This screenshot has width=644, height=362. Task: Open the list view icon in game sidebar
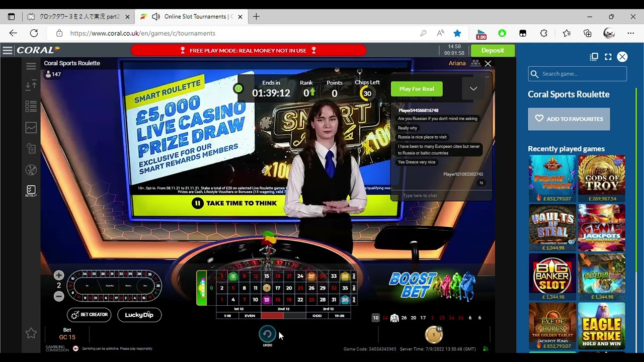31,107
